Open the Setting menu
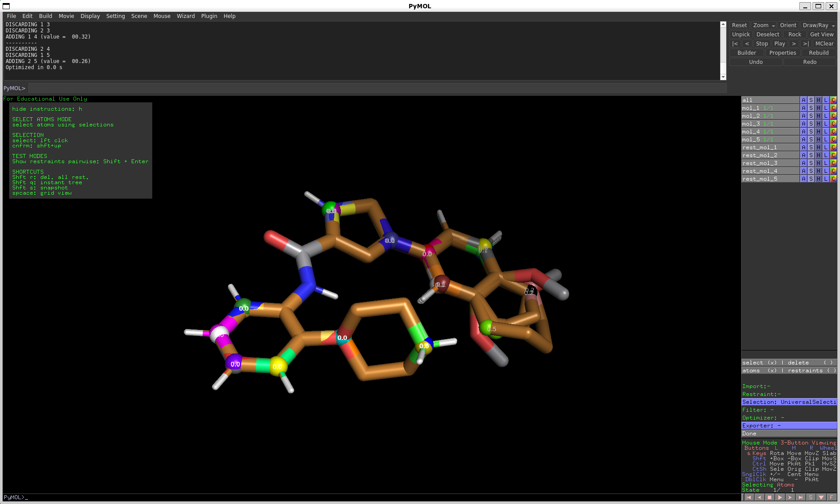 [115, 16]
